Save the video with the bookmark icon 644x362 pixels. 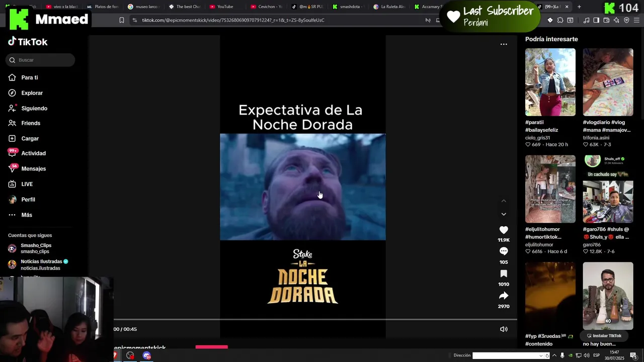(x=504, y=274)
